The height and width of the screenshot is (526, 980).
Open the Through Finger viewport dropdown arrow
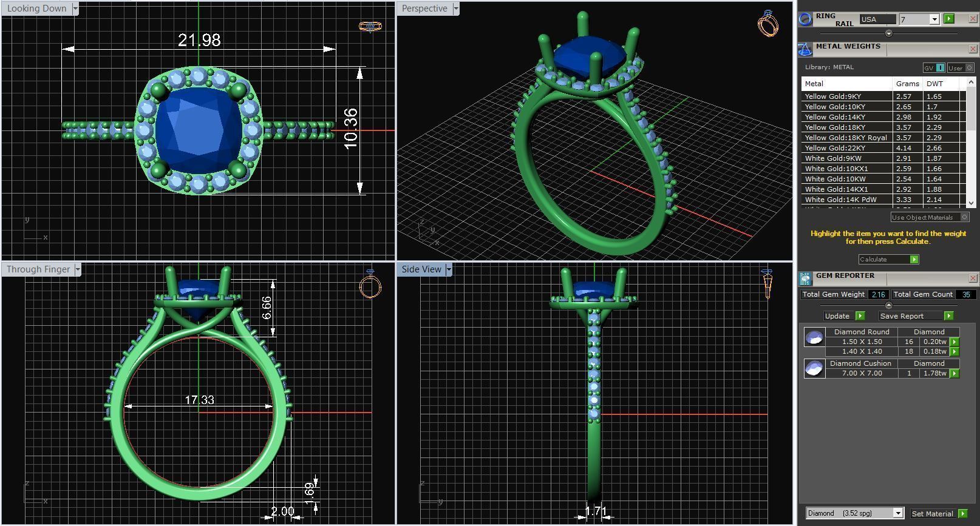point(78,269)
